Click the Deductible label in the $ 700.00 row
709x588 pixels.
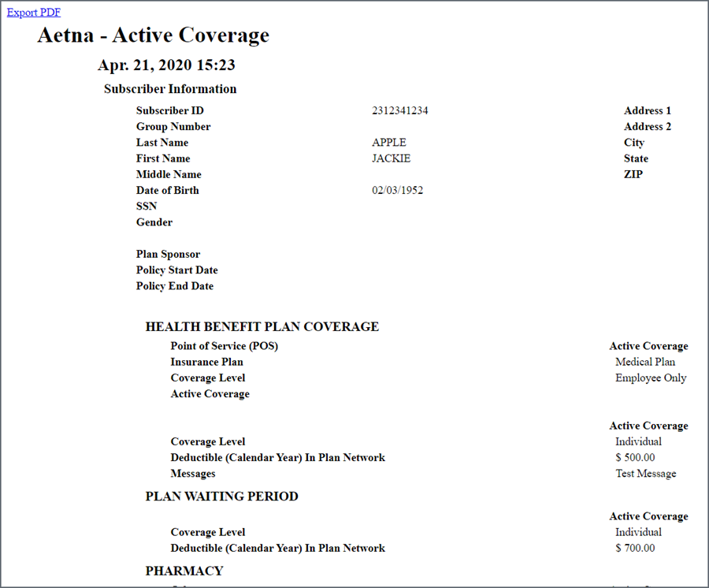(277, 548)
